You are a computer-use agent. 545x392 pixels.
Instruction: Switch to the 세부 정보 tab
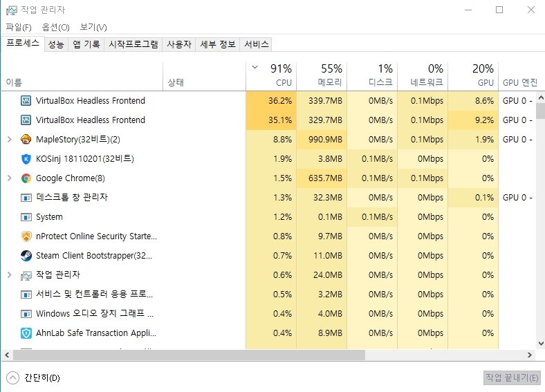tap(218, 44)
